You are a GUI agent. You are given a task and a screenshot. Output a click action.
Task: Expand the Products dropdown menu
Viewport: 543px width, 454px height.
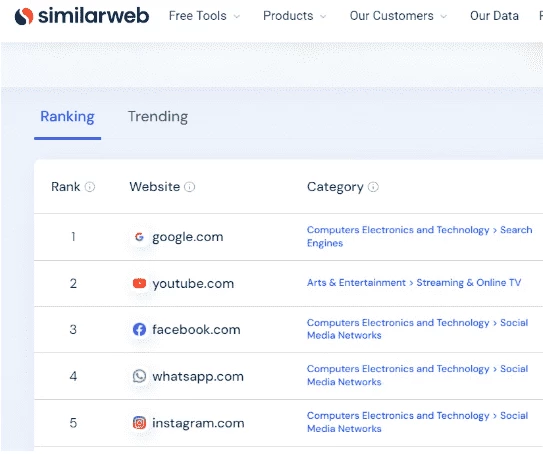point(294,16)
